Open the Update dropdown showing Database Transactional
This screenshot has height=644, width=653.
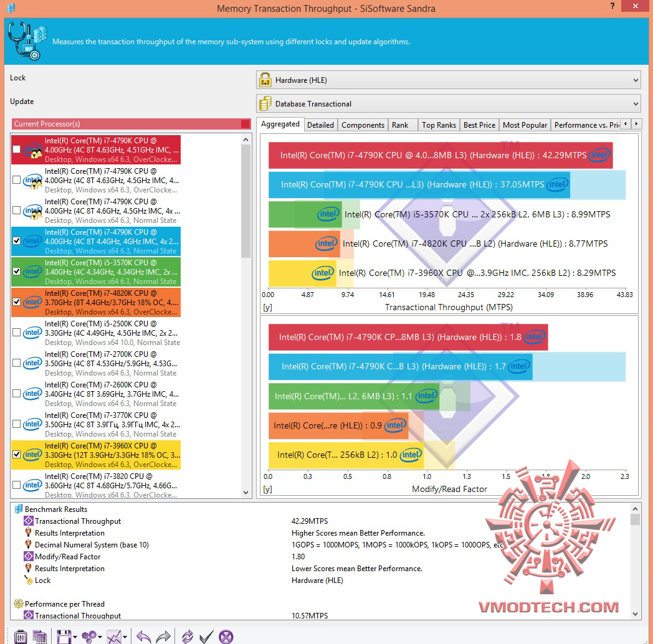point(449,103)
